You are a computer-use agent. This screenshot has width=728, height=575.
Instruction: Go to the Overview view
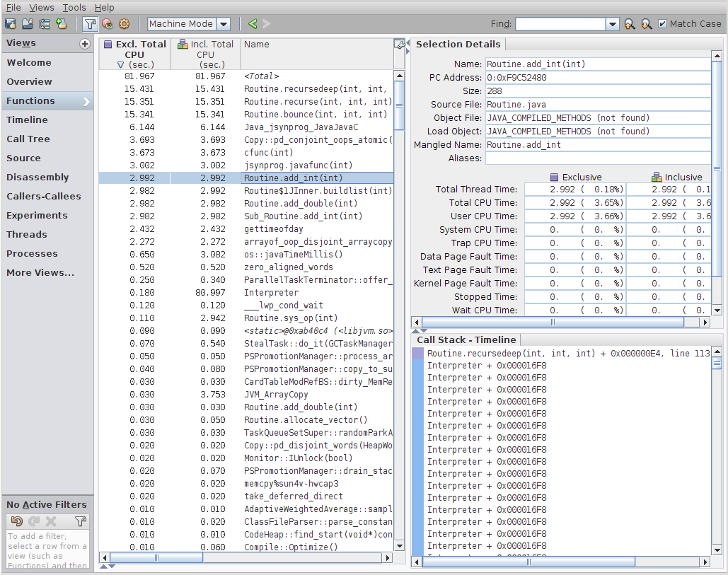(x=47, y=81)
